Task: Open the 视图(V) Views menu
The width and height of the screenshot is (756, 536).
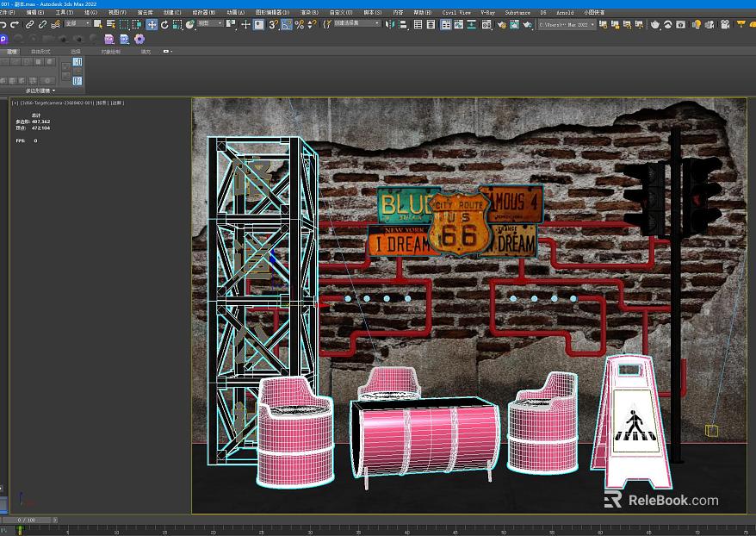Action: pyautogui.click(x=117, y=13)
